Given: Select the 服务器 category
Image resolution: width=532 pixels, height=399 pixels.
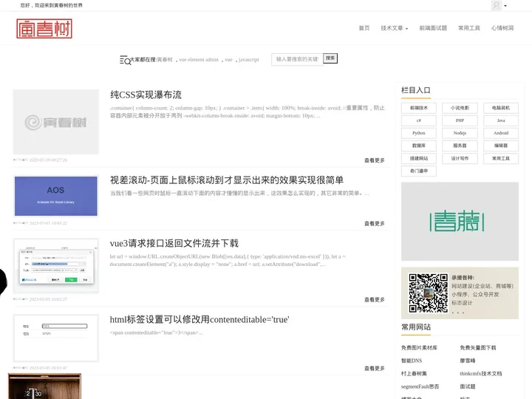Looking at the screenshot, I should 460,146.
